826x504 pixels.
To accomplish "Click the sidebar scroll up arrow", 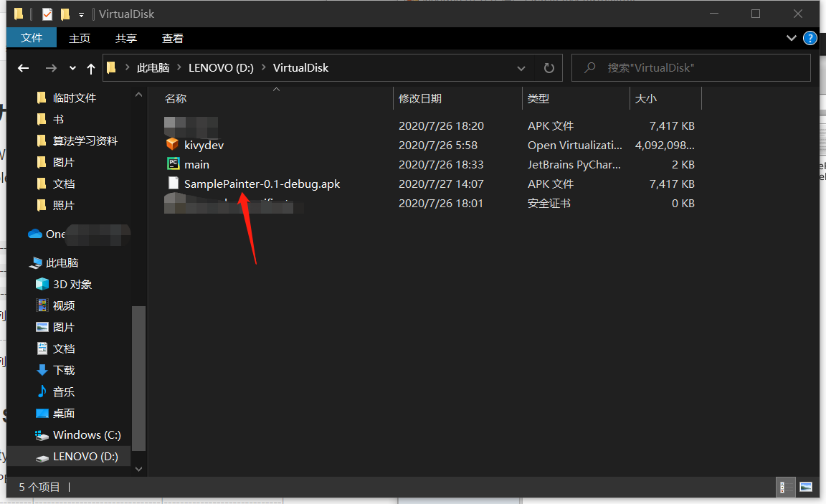I will point(138,95).
